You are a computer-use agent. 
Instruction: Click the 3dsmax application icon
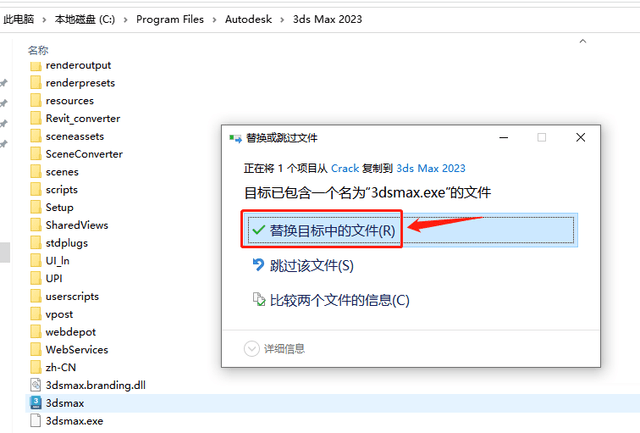click(x=35, y=402)
